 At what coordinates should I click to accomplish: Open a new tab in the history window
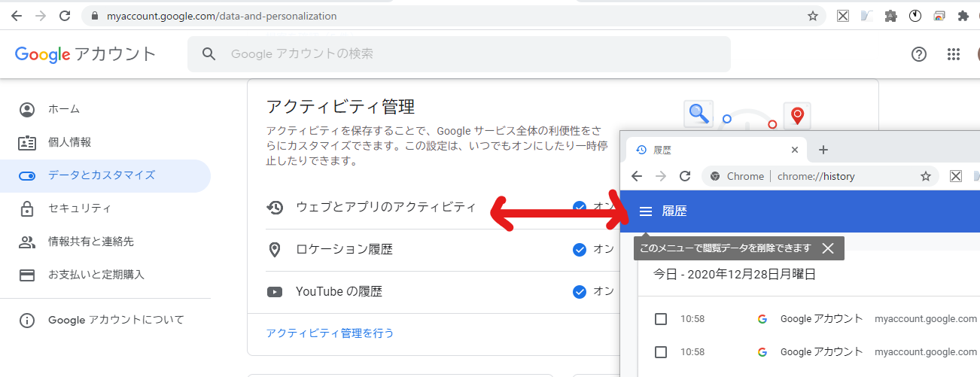[823, 150]
